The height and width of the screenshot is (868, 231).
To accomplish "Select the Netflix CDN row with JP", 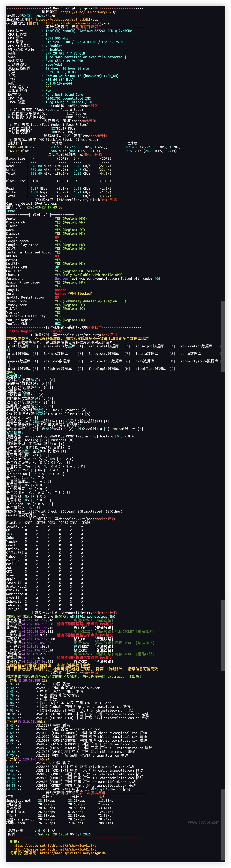I will click(x=33, y=267).
